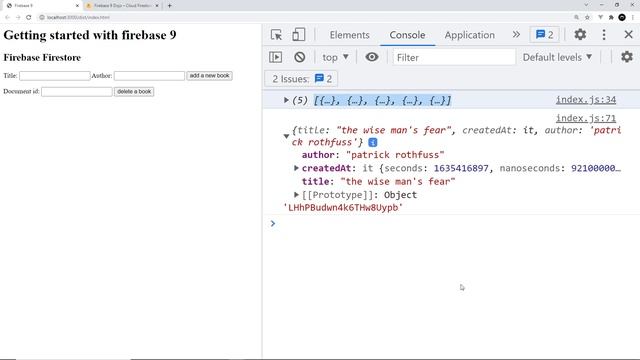Select the logged id 'LHhPBudwn4k6THw8Uypb'
The height and width of the screenshot is (360, 640).
pos(343,207)
